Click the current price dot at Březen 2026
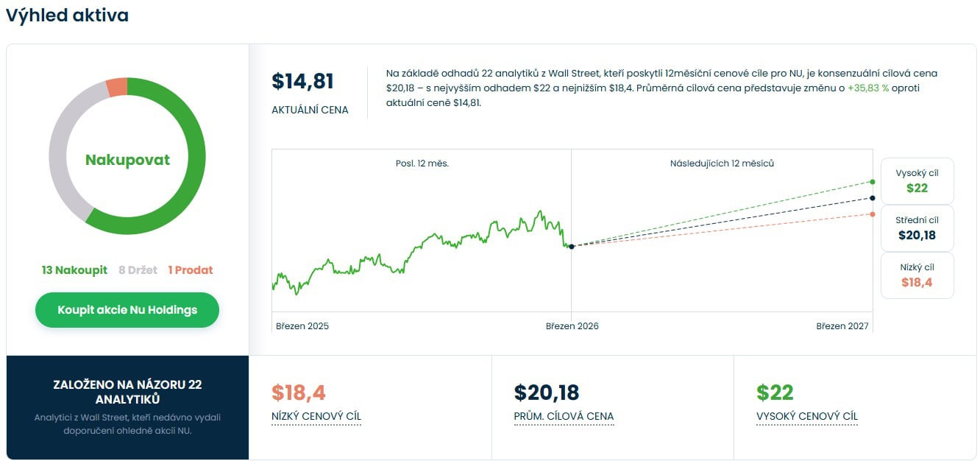Screen dimensions: 980x461 click(572, 246)
